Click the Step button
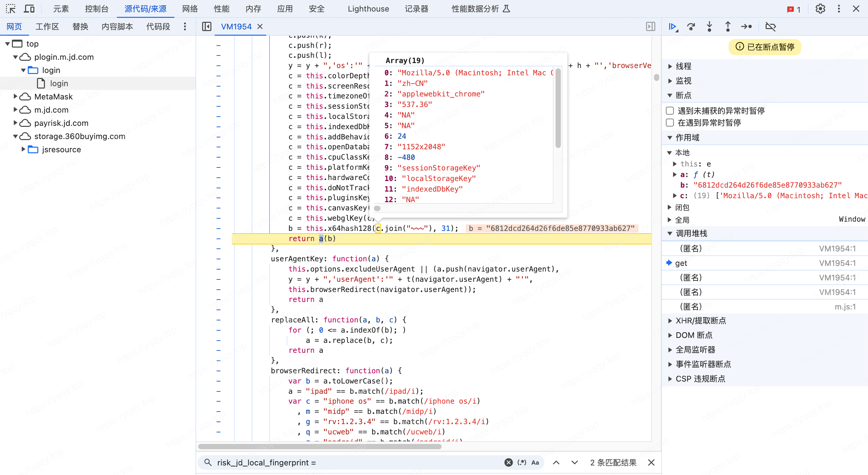Image resolution: width=868 pixels, height=475 pixels. 746,26
